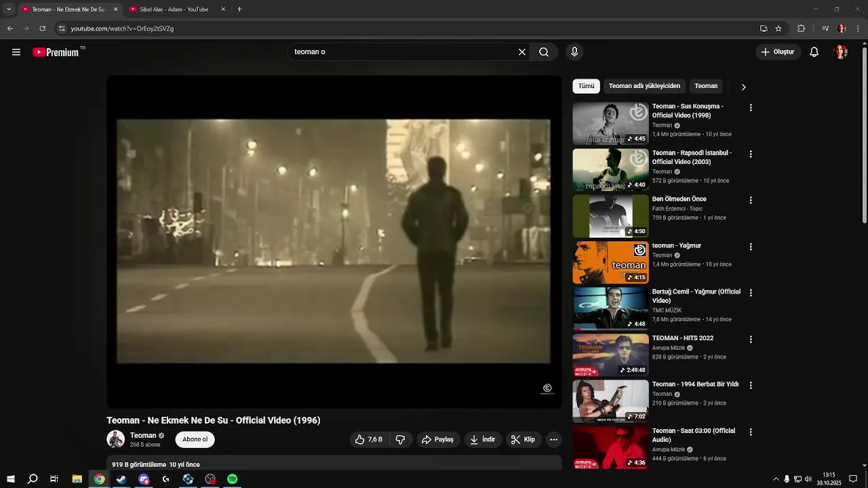868x488 pixels.
Task: Open Steam from the taskbar
Action: click(x=121, y=479)
